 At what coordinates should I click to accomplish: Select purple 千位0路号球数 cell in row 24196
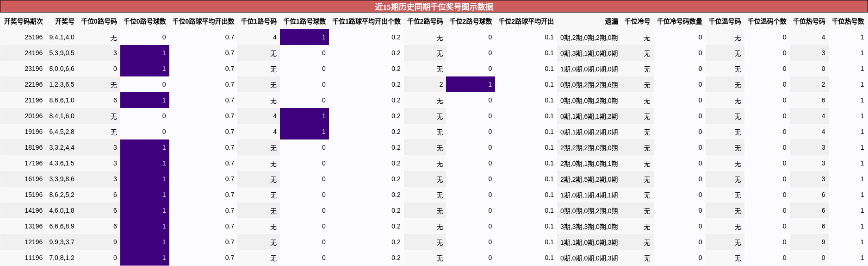pos(145,53)
